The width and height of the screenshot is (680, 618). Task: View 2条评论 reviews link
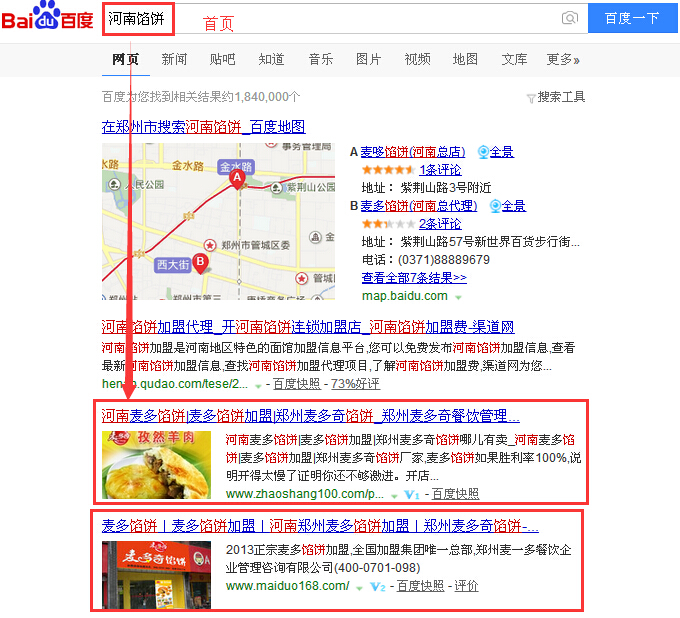440,224
